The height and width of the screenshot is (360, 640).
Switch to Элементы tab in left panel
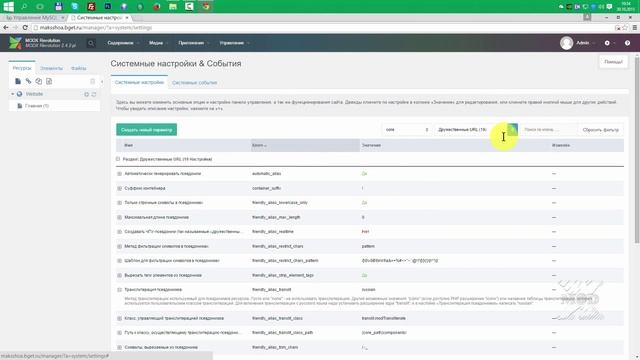(51, 68)
